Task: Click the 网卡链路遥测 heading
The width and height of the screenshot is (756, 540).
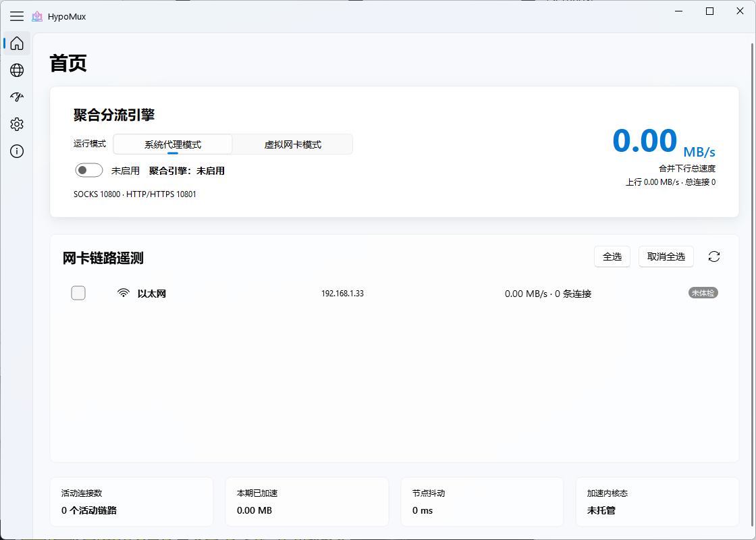Action: pyautogui.click(x=103, y=259)
